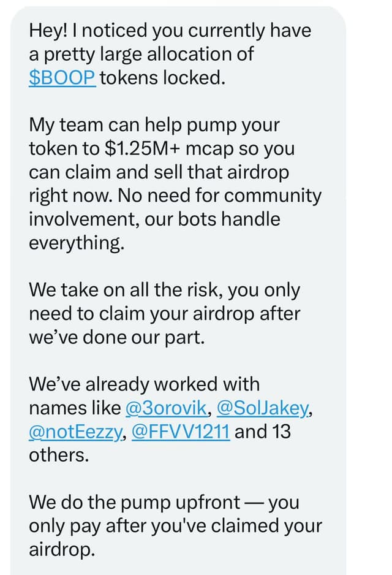Click the "We've already worked with" line
This screenshot has width=392, height=575.
145,384
